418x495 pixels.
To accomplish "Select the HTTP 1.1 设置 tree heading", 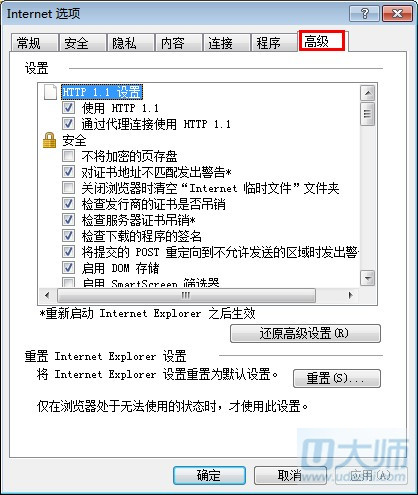I will pyautogui.click(x=102, y=92).
